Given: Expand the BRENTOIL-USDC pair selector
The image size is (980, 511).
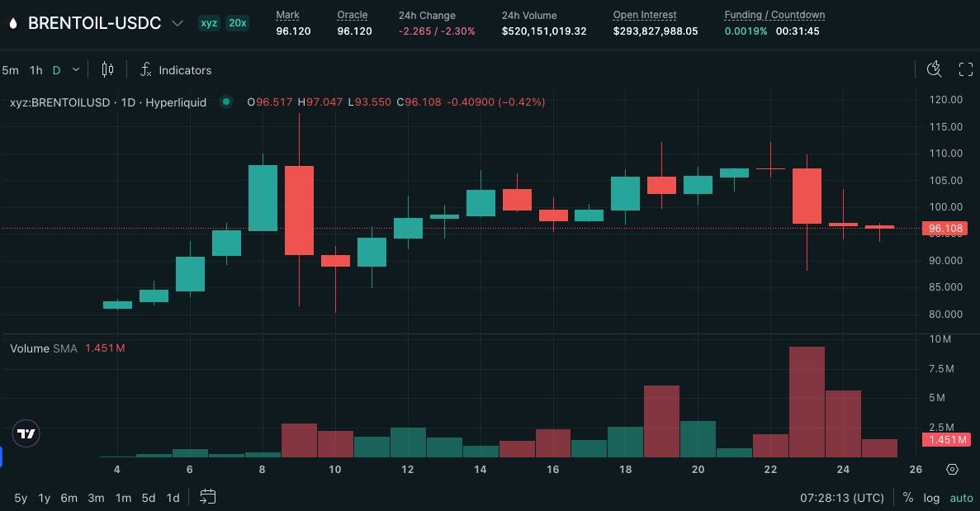Looking at the screenshot, I should 177,23.
